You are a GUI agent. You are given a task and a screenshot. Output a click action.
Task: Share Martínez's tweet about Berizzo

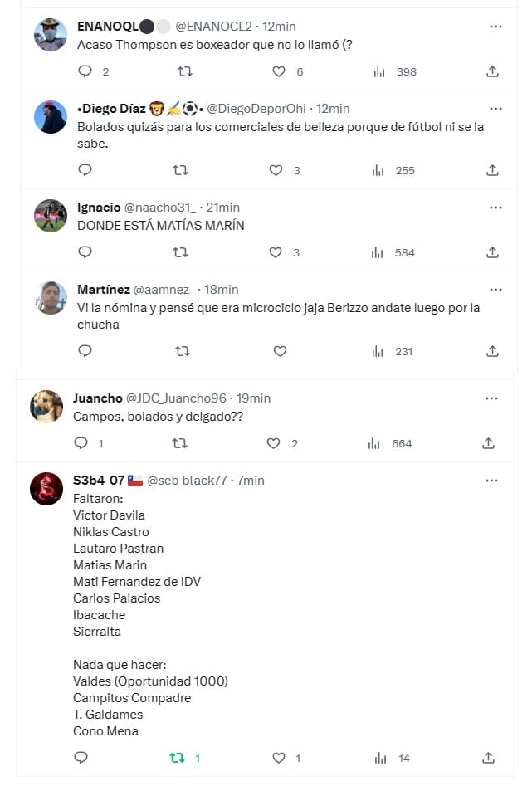click(x=492, y=351)
